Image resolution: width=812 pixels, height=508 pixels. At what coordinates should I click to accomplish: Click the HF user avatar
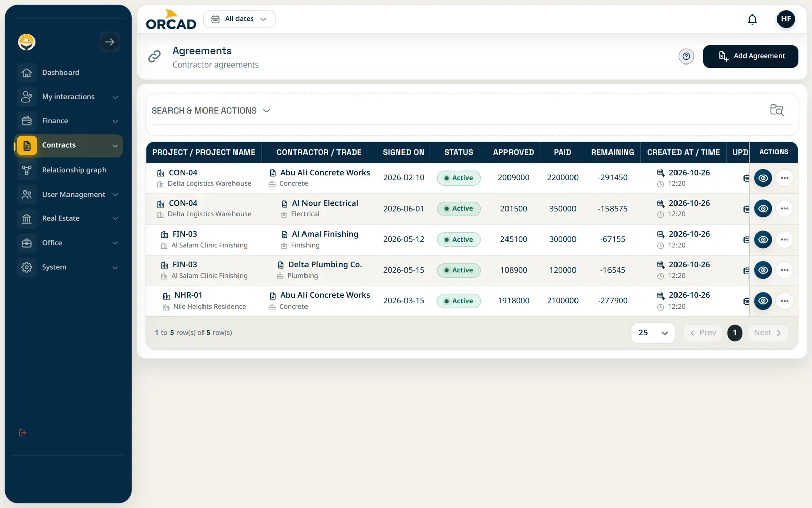pos(786,19)
